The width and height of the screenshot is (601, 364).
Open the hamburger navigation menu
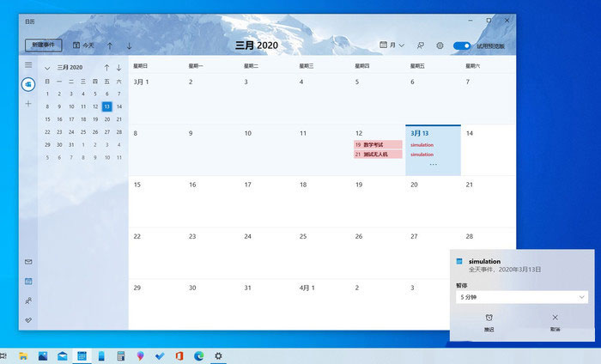[28, 65]
